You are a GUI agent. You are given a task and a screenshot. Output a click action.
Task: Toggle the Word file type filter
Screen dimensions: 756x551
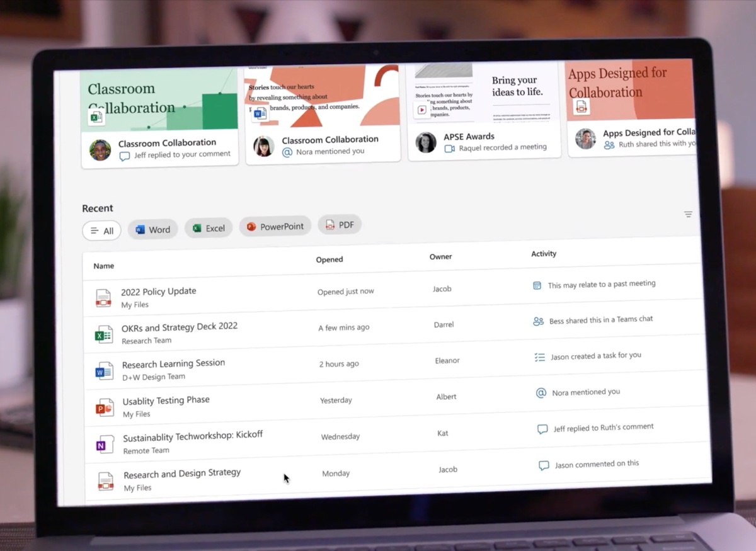pos(152,229)
